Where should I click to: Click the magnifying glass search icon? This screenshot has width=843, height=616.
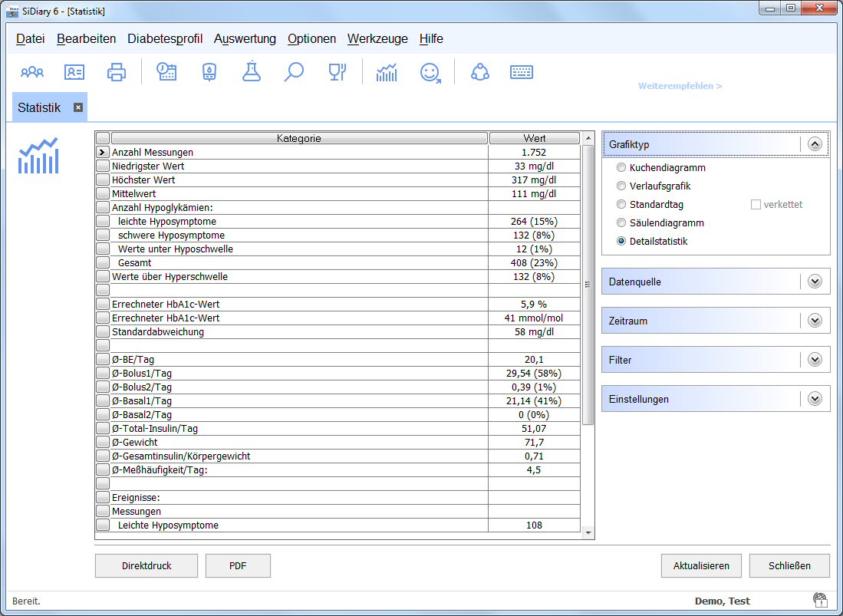coord(294,72)
